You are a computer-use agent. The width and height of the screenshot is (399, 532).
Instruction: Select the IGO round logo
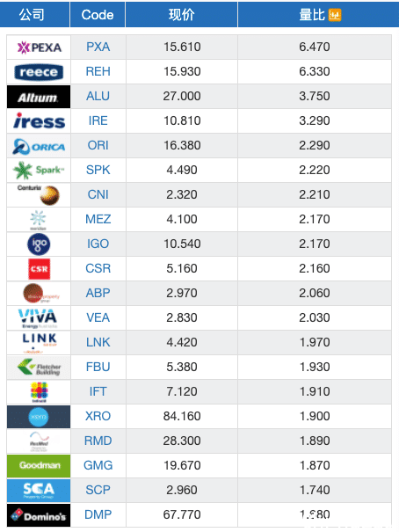point(39,244)
